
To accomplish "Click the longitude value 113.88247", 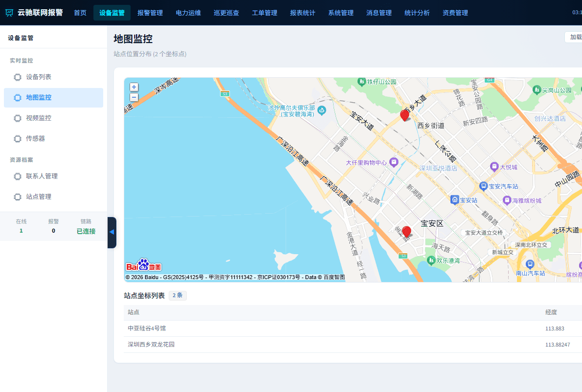I will coord(558,345).
